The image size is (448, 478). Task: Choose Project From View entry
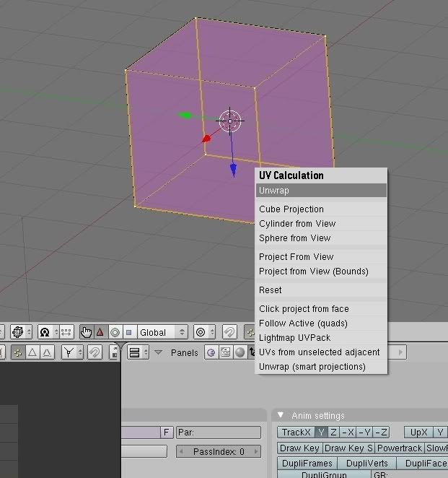click(x=321, y=256)
